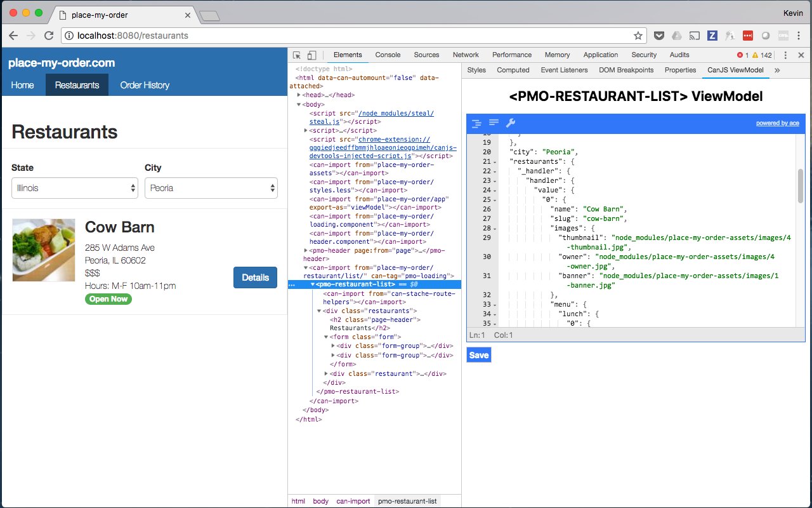Click the Pocket extension icon

pyautogui.click(x=659, y=36)
